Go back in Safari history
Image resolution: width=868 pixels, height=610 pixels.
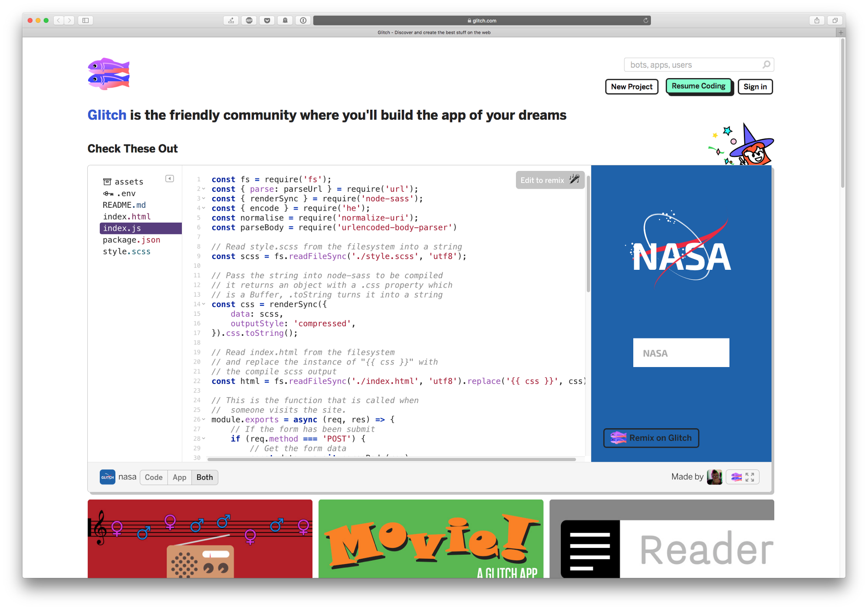(59, 20)
